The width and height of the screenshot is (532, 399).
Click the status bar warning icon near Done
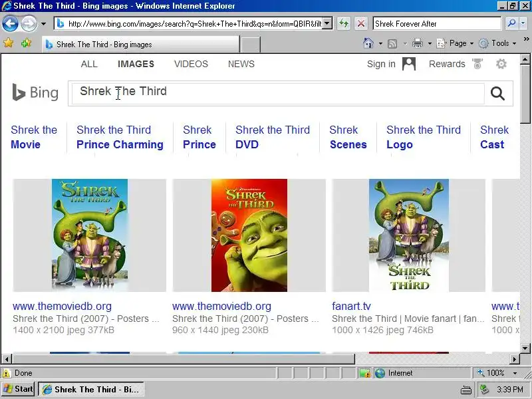[x=6, y=373]
